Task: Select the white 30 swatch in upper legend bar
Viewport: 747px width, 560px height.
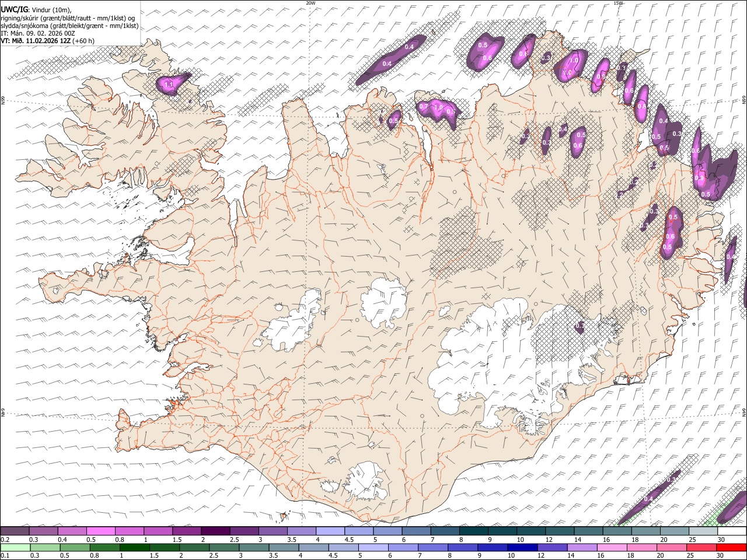Action: (732, 531)
